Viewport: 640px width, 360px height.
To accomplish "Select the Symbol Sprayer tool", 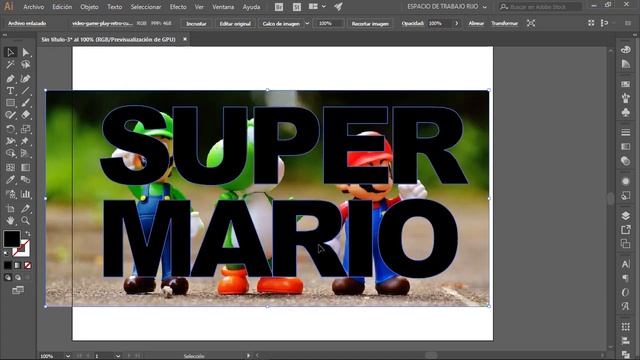I will (x=11, y=194).
